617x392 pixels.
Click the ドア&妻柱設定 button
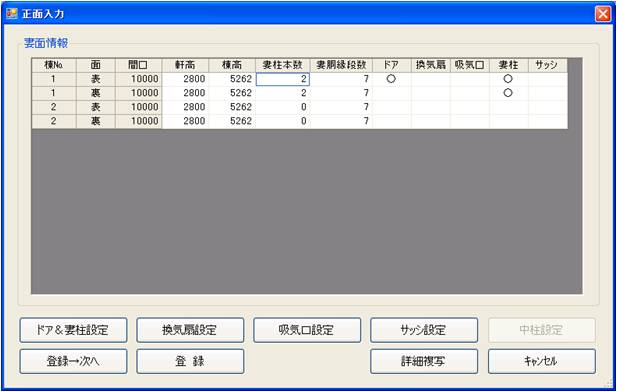pyautogui.click(x=73, y=330)
